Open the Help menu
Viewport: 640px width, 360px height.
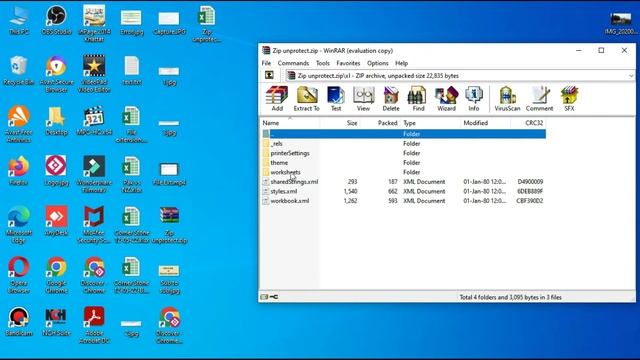[401, 63]
